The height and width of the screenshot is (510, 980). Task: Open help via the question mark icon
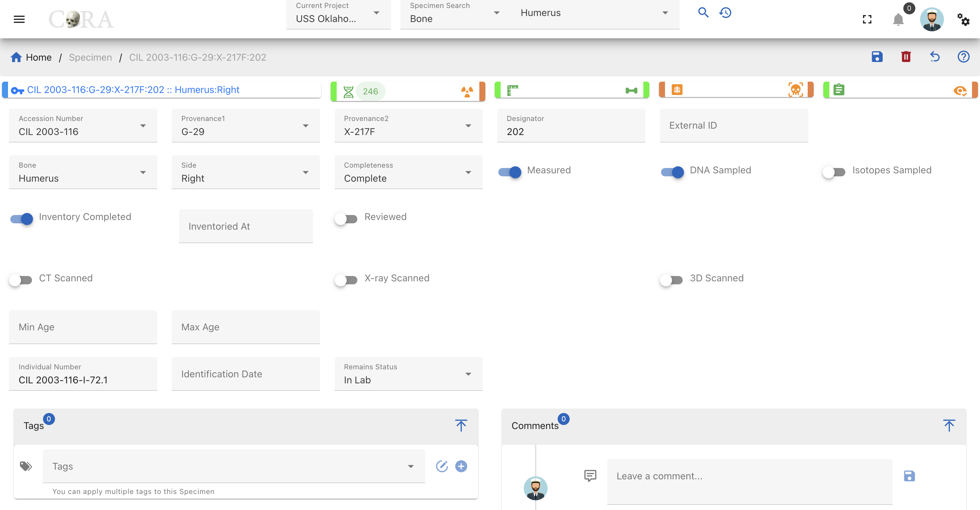tap(963, 57)
